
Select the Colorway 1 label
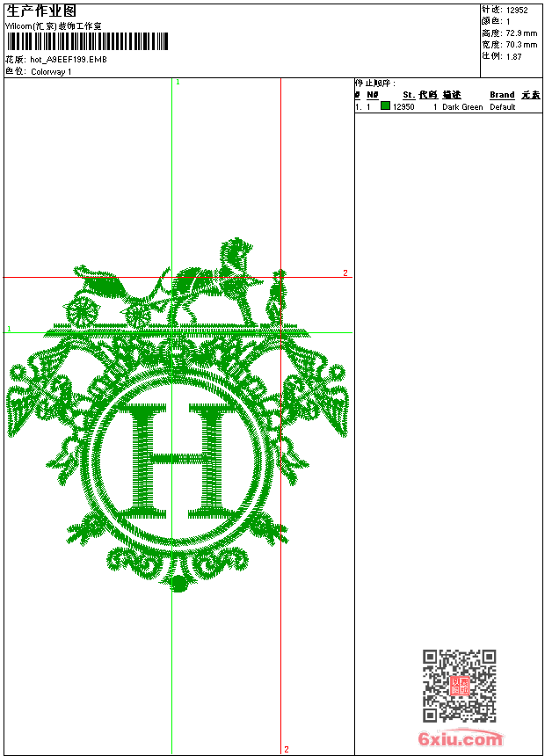[51, 71]
